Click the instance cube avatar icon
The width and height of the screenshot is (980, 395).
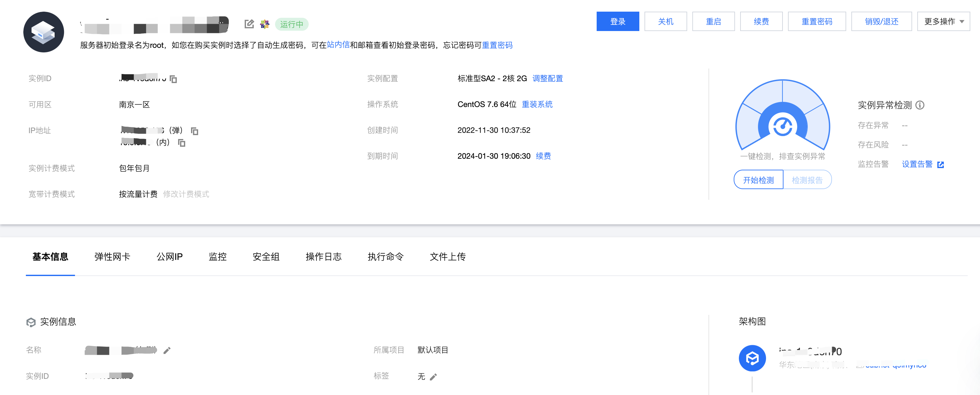43,32
